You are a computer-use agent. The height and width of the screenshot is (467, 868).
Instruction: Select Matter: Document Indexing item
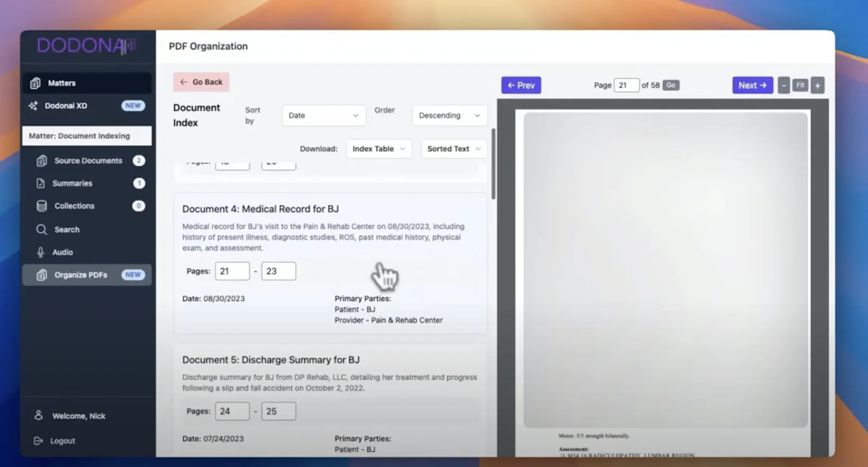(x=87, y=136)
